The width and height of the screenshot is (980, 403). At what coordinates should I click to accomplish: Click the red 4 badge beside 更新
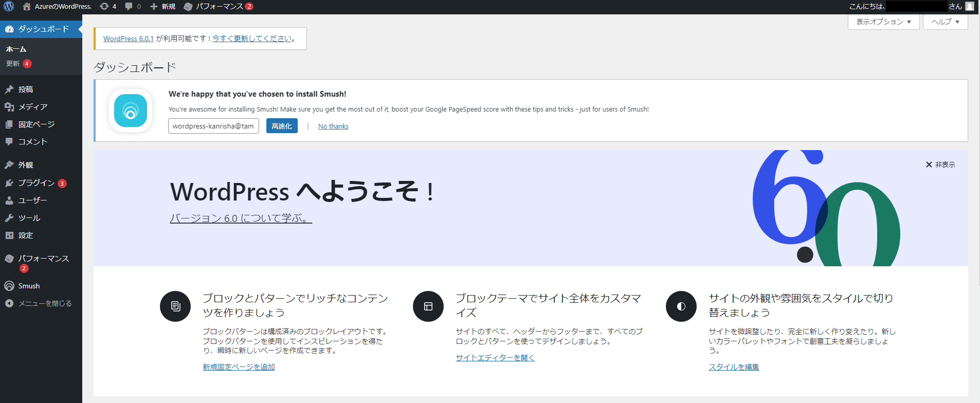click(x=27, y=64)
